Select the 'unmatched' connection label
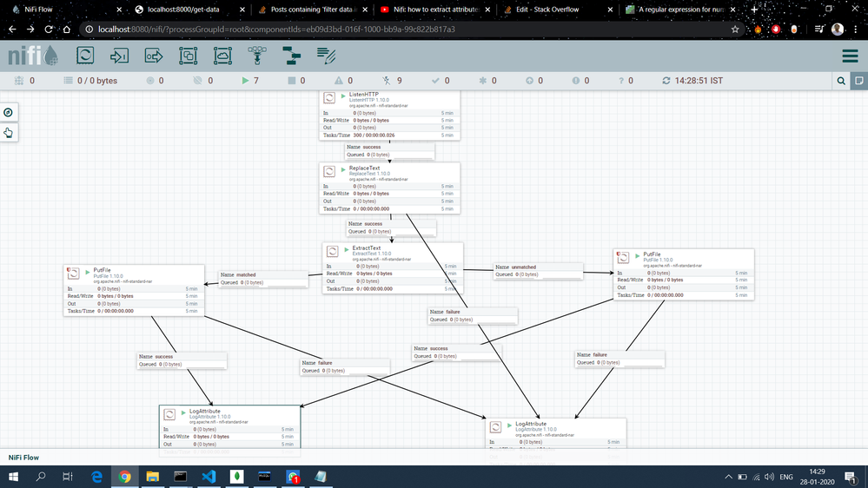868x488 pixels. 538,271
